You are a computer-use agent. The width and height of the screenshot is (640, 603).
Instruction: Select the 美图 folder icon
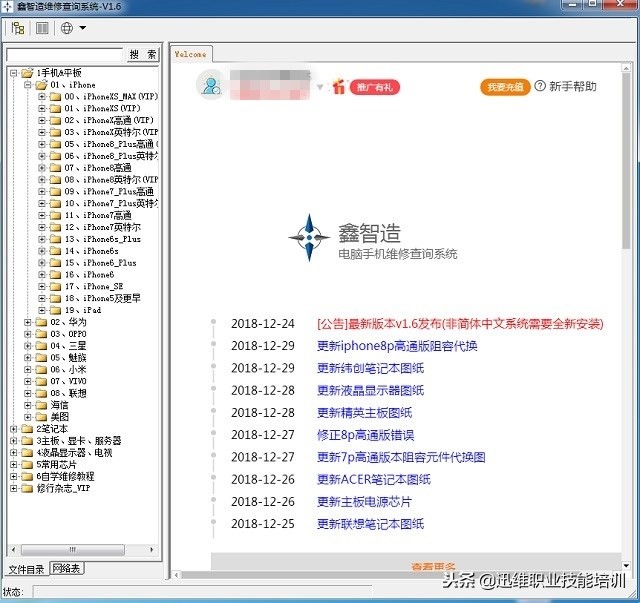[41, 417]
